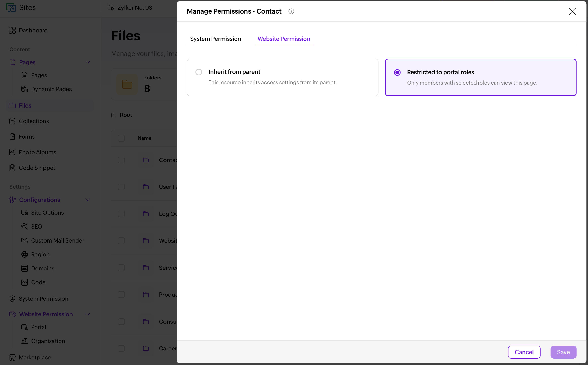Click the Marketplace store icon
588x365 pixels.
coord(12,357)
